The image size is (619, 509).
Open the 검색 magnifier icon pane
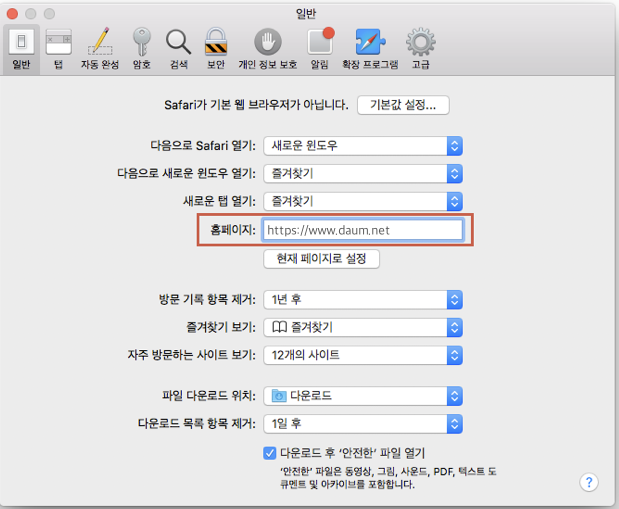(x=178, y=49)
